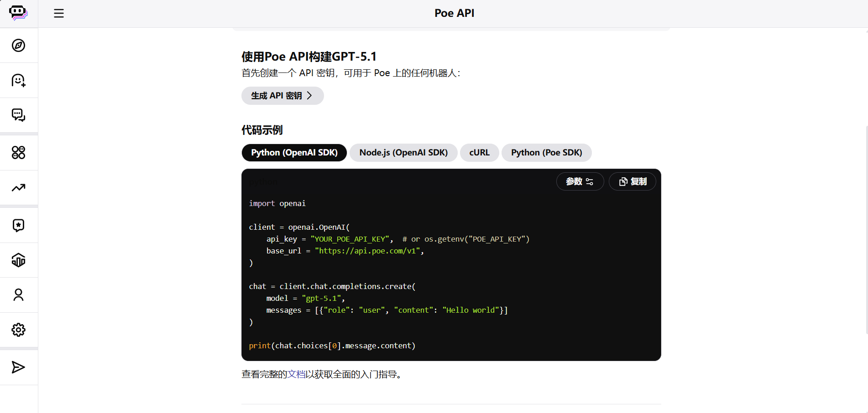Click the hexagon cube sidebar icon

[x=19, y=260]
